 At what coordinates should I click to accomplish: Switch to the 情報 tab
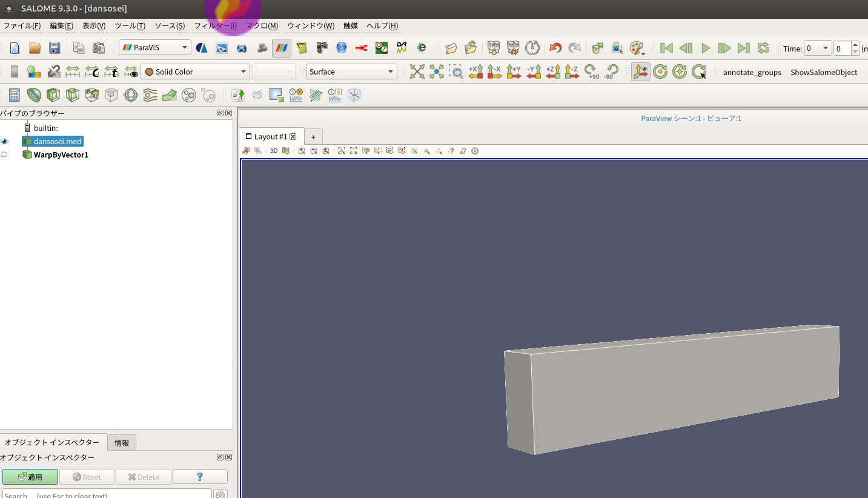(x=122, y=443)
